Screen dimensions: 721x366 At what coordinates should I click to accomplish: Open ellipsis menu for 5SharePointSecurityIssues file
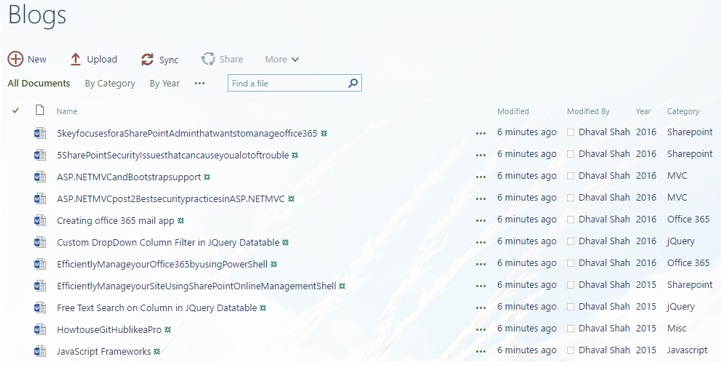pyautogui.click(x=481, y=155)
